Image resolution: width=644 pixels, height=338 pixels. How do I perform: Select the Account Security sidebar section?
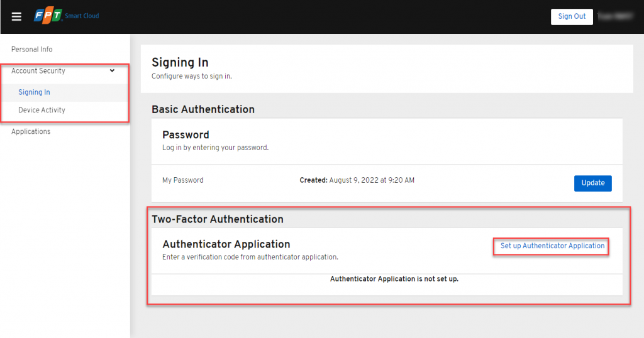pos(38,71)
